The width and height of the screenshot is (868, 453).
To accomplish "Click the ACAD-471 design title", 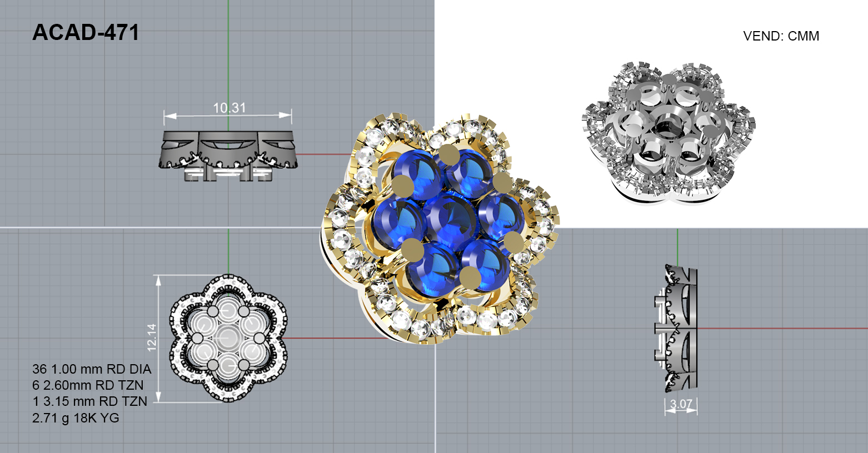I will pos(86,33).
